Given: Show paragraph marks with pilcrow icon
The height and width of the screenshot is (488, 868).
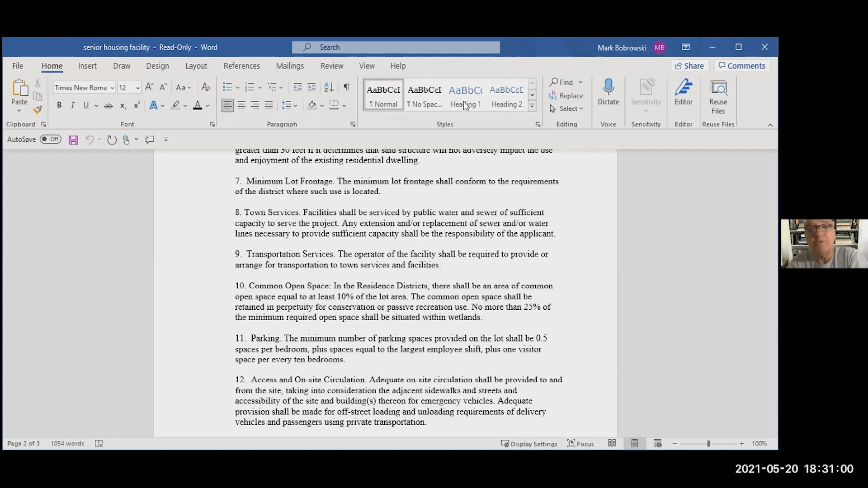Looking at the screenshot, I should 346,87.
